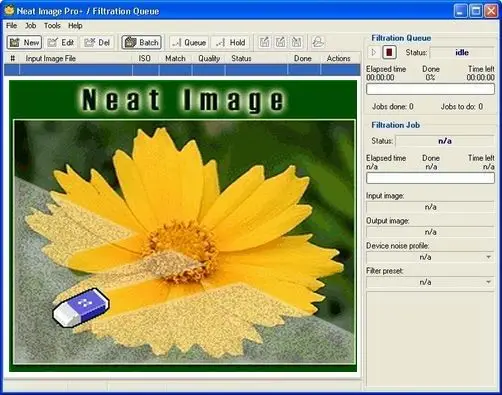Click the Neat Image flower splash picture

coord(183,226)
